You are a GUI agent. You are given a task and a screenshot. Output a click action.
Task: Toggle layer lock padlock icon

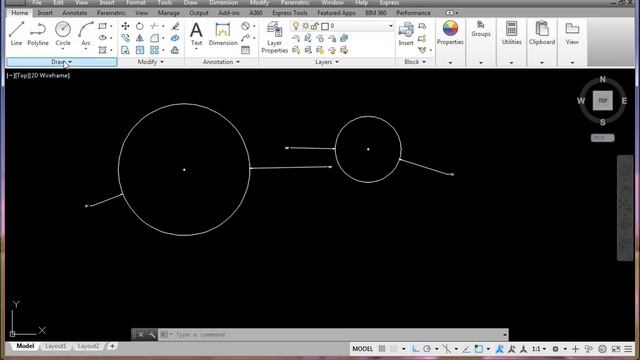315,26
